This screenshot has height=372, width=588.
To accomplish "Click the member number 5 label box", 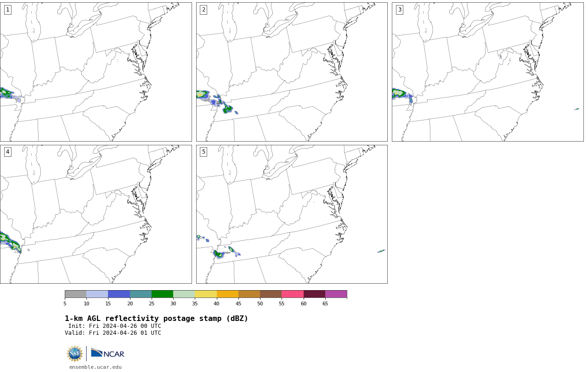I will (x=204, y=152).
